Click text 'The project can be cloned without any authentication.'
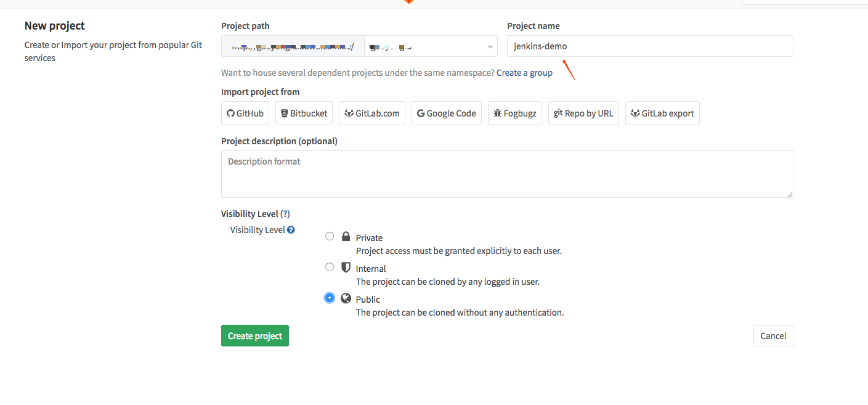Image resolution: width=868 pixels, height=405 pixels. coord(460,313)
